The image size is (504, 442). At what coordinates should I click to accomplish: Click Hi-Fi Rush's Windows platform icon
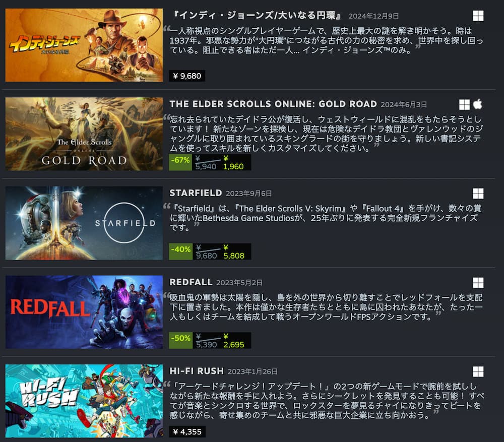click(478, 371)
